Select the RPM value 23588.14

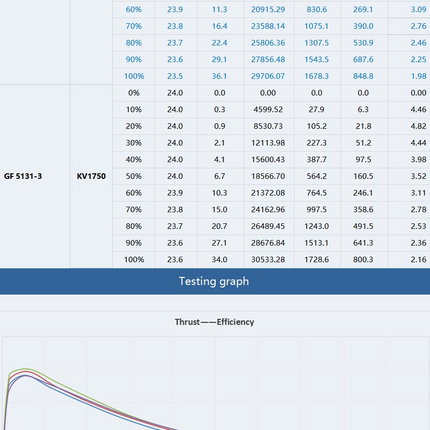tap(268, 26)
